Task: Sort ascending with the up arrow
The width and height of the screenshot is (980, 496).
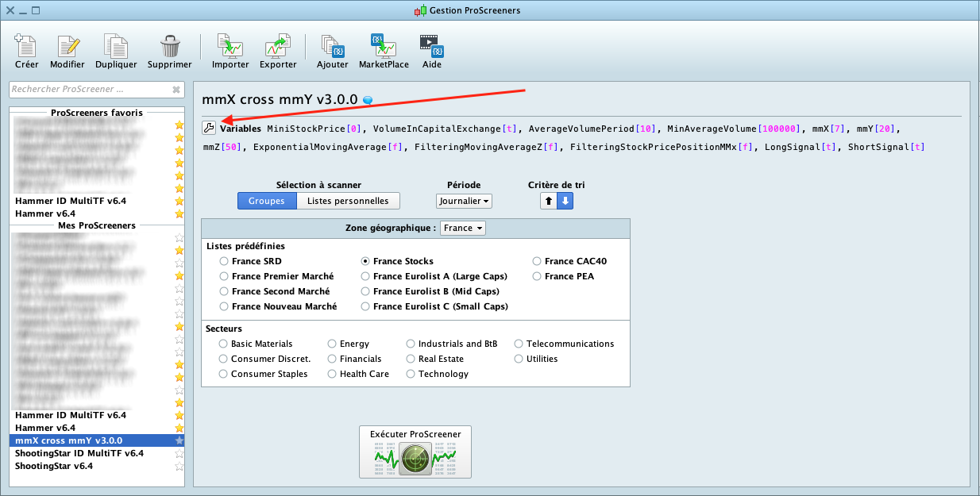Action: 549,202
